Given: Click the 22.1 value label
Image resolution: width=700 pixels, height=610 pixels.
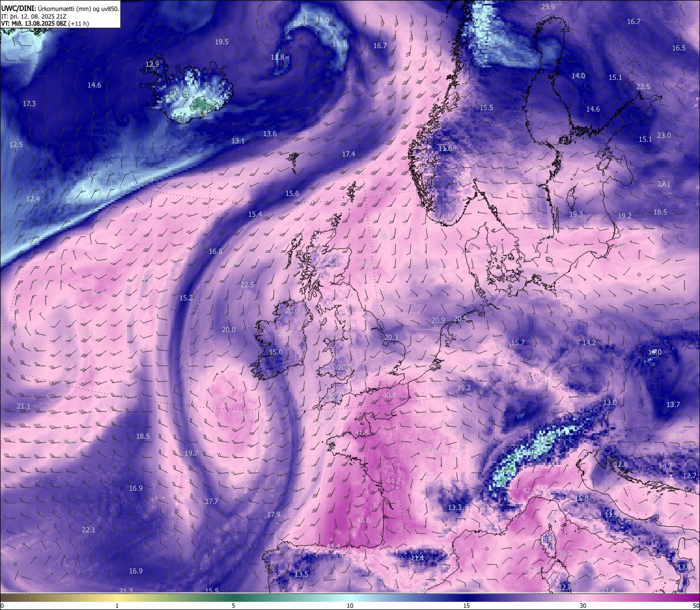Looking at the screenshot, I should (x=88, y=530).
